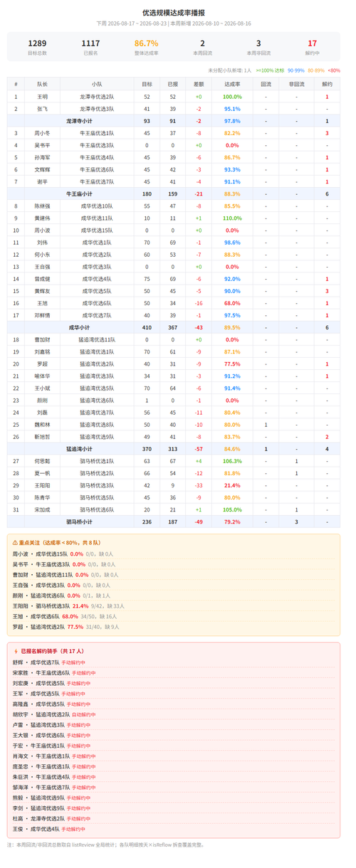The width and height of the screenshot is (356, 868).
Task: Click captain 王明 in table row 1
Action: [x=43, y=97]
